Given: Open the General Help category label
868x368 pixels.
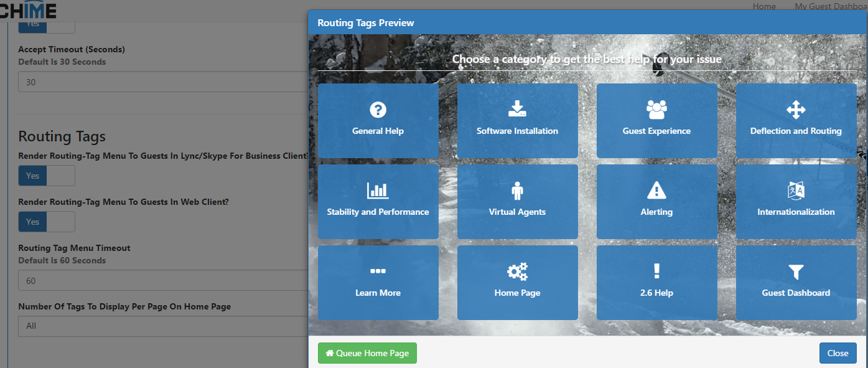Looking at the screenshot, I should point(378,131).
